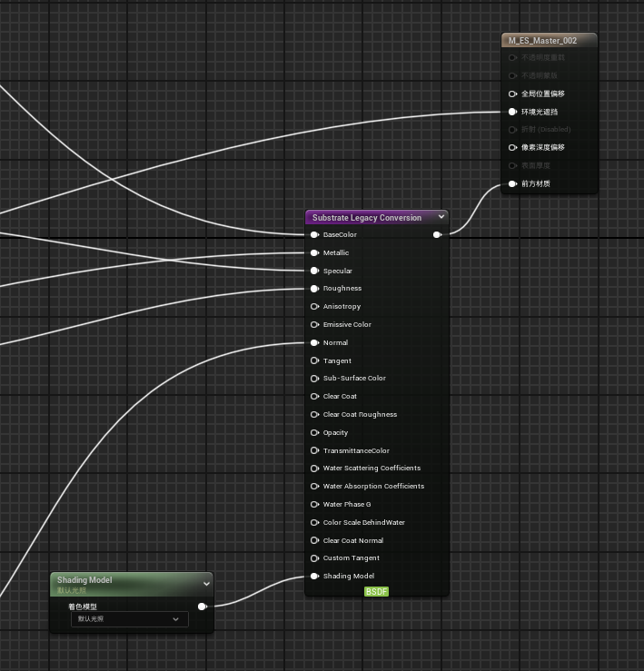Click the Clear Coat Roughness input pin
Viewport: 644px width, 671px height.
point(314,415)
